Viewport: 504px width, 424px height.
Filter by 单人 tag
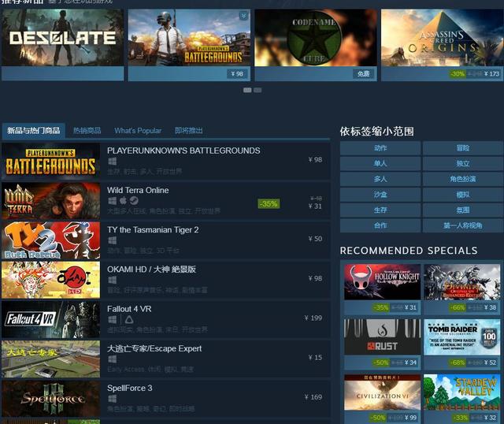point(380,163)
